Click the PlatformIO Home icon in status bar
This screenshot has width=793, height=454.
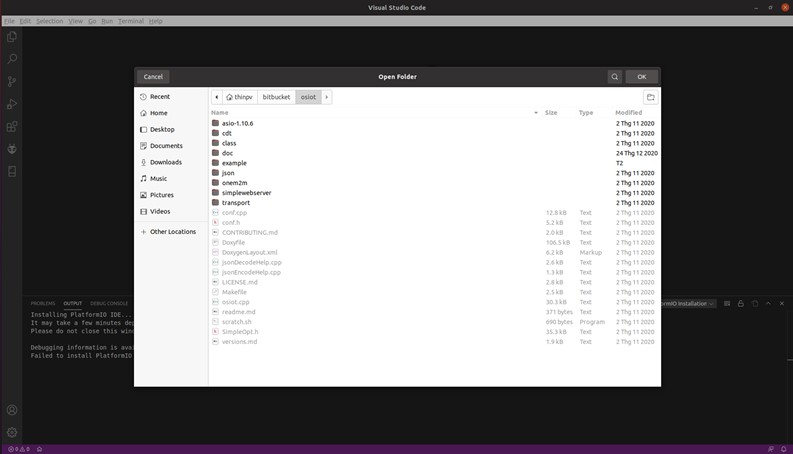click(x=39, y=449)
